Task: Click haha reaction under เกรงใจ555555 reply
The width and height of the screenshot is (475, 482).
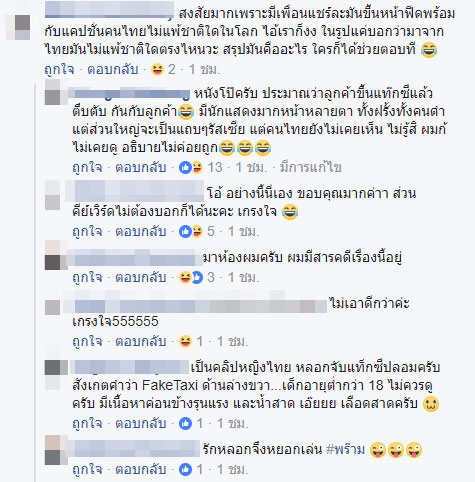Action: click(185, 341)
